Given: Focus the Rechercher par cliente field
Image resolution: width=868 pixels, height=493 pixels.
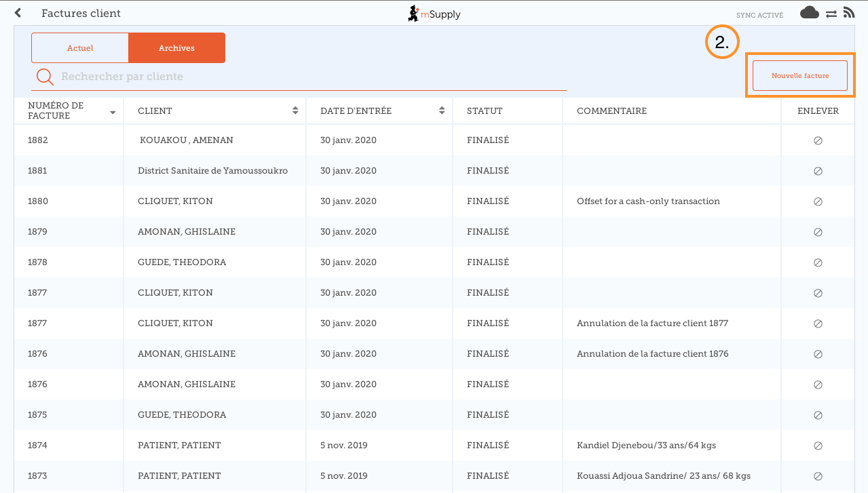Looking at the screenshot, I should 312,77.
